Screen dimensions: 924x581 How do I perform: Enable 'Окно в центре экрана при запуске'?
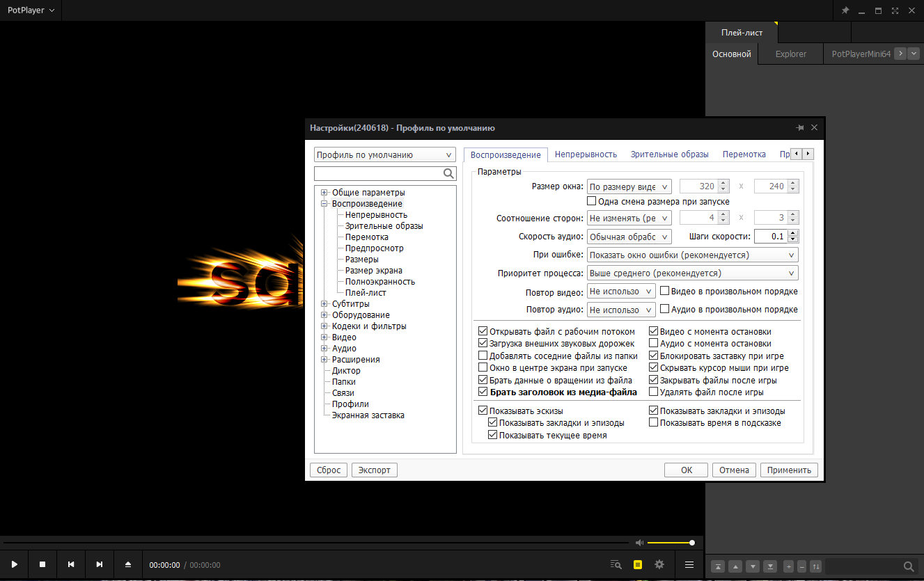tap(483, 367)
